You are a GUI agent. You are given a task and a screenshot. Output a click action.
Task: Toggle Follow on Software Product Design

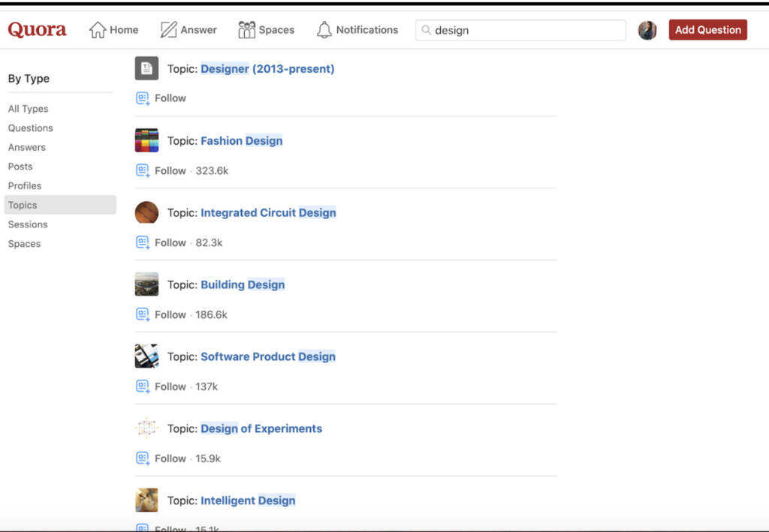coord(143,386)
